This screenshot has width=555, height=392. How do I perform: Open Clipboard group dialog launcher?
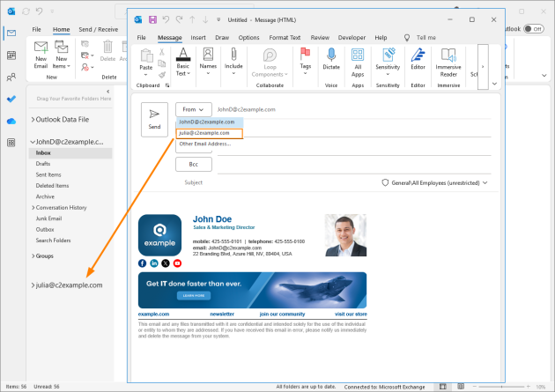click(167, 85)
